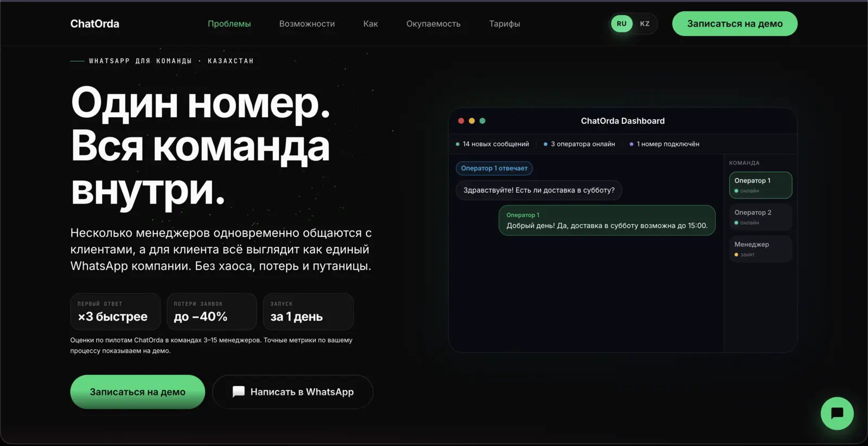Go to Возможности in the navigation

click(x=307, y=24)
